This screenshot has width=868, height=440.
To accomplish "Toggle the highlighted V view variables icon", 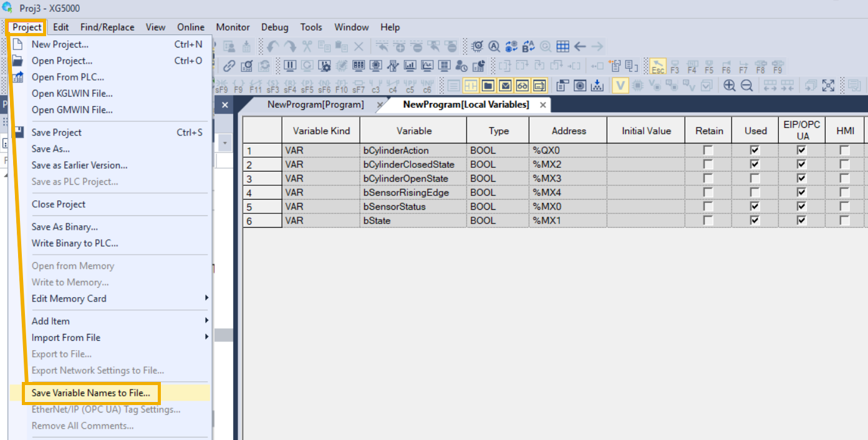I will click(x=620, y=86).
